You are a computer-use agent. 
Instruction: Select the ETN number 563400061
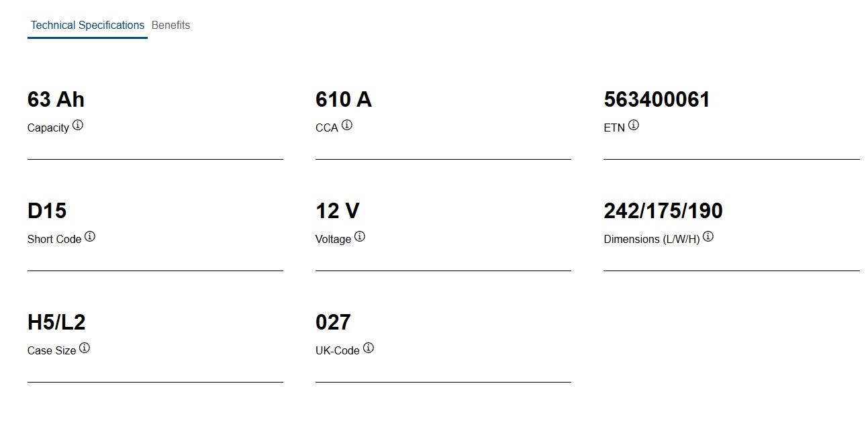point(657,100)
